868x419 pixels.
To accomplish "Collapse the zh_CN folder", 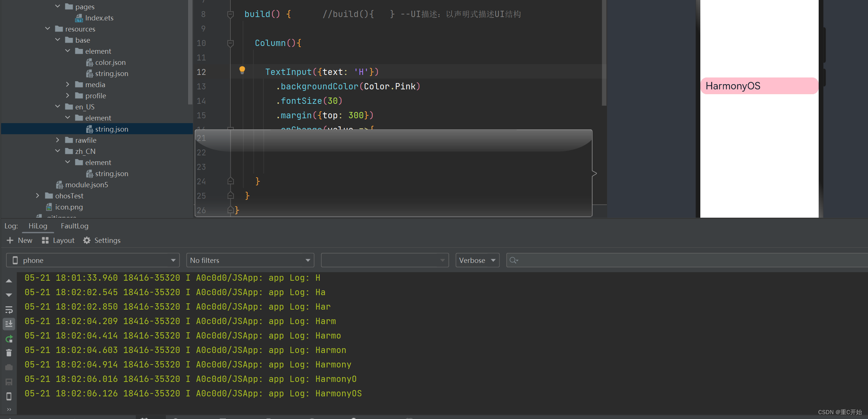I will point(57,151).
